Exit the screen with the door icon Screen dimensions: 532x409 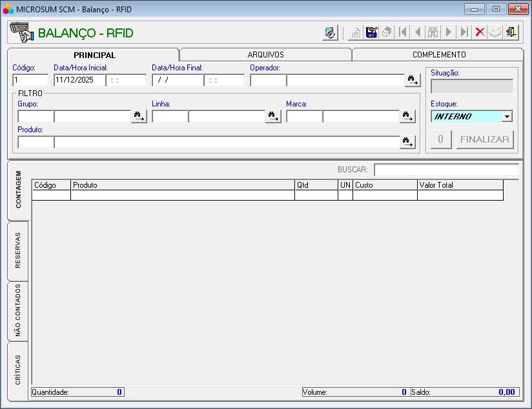tap(511, 32)
